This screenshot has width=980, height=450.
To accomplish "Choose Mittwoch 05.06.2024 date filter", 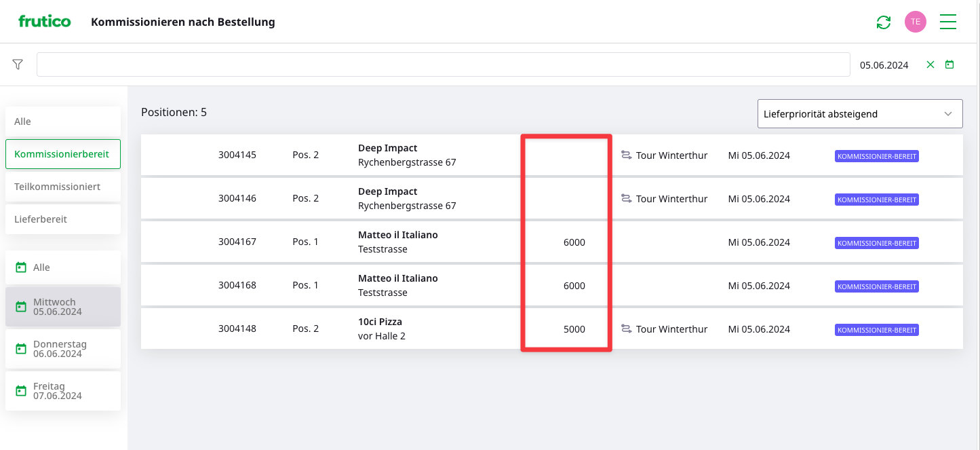I will pyautogui.click(x=62, y=307).
